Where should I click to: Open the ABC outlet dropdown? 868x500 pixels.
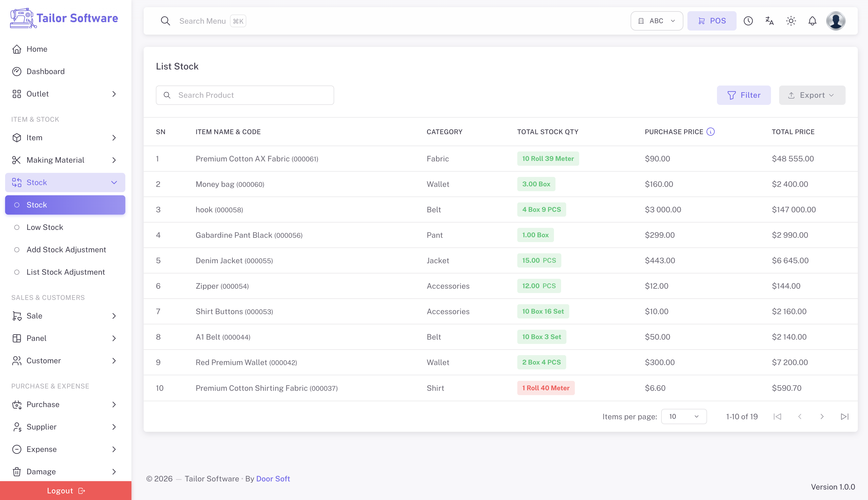coord(656,21)
